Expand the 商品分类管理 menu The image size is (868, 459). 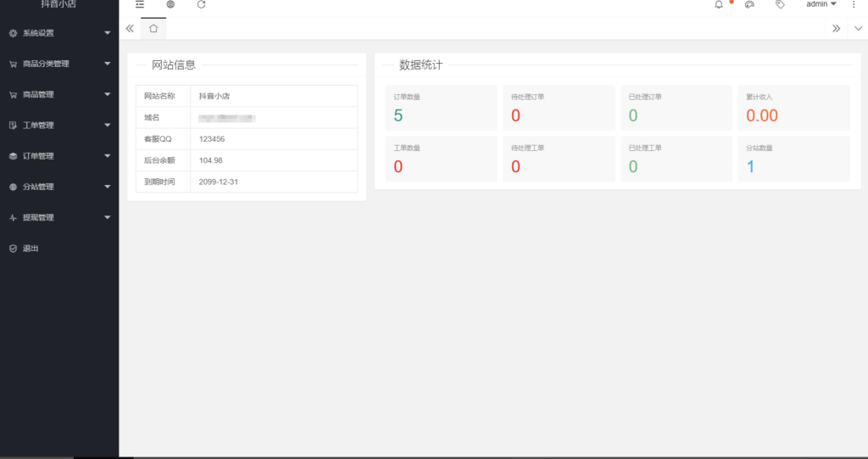point(59,64)
